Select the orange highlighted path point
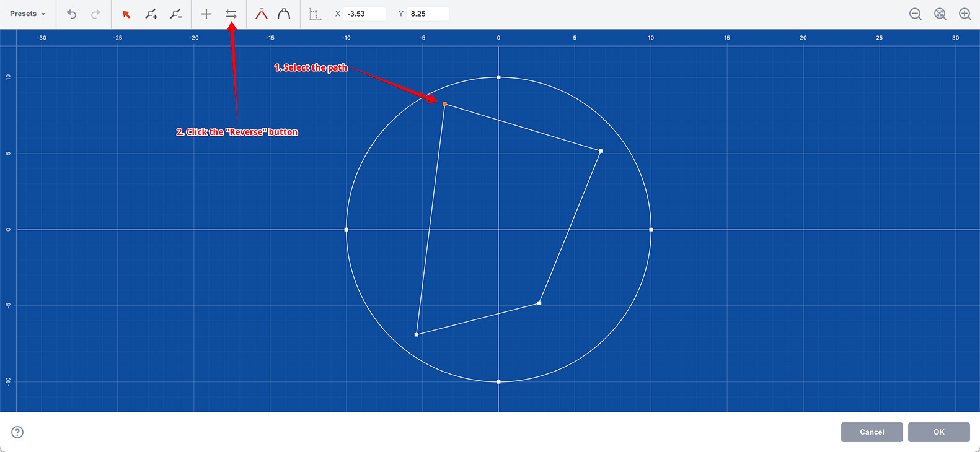This screenshot has height=452, width=980. 445,104
